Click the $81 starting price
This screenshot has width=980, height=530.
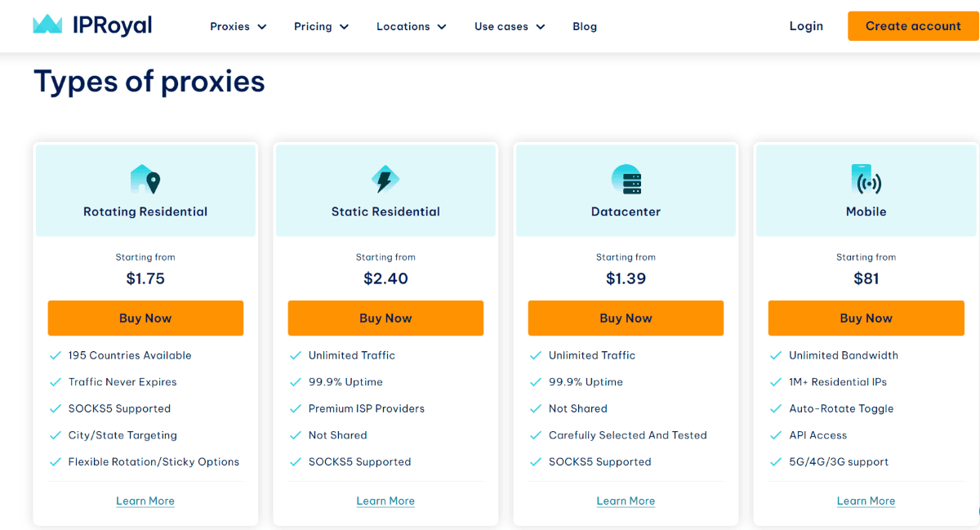point(866,278)
